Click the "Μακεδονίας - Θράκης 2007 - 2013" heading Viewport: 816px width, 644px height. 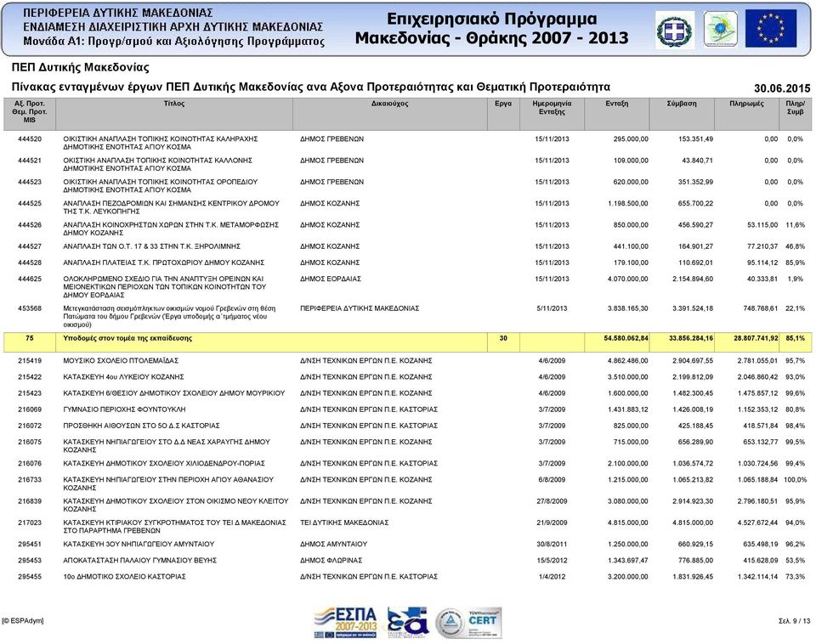click(x=492, y=38)
